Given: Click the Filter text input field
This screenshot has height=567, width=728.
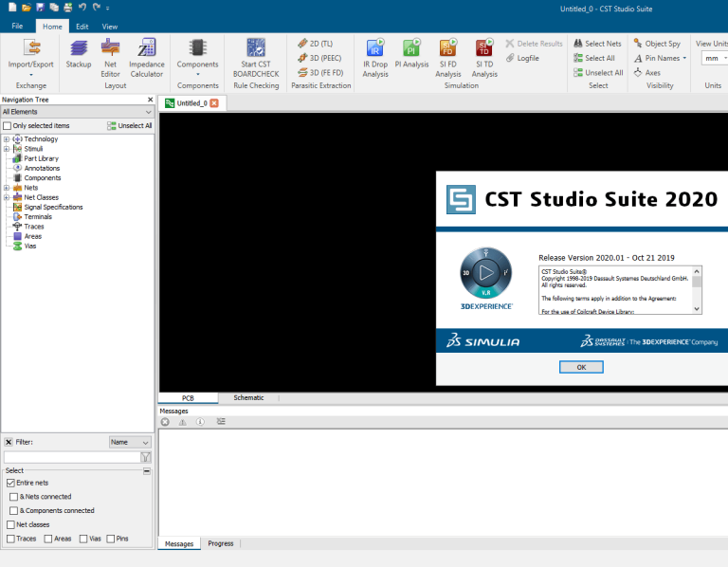Looking at the screenshot, I should [x=71, y=457].
